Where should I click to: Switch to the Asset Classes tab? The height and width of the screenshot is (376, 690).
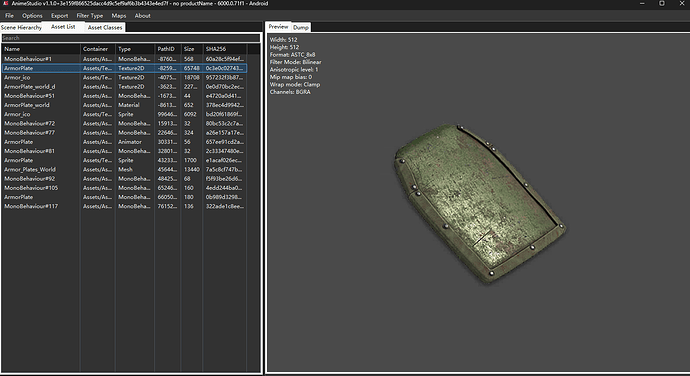[105, 27]
